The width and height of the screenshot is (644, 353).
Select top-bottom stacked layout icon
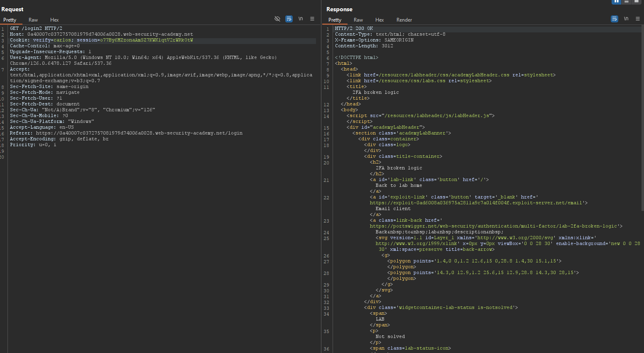click(627, 1)
